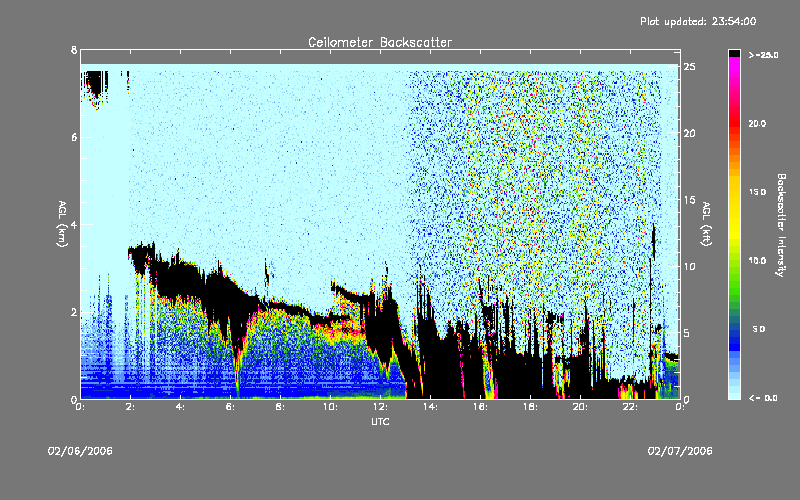
Task: Click the '15' tick on kft axis
Action: (x=690, y=199)
